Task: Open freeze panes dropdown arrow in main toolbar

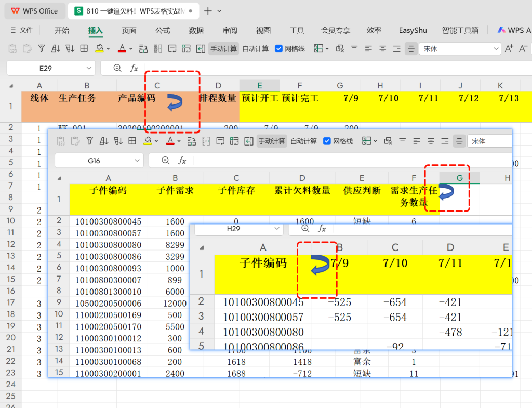Action: pos(327,49)
